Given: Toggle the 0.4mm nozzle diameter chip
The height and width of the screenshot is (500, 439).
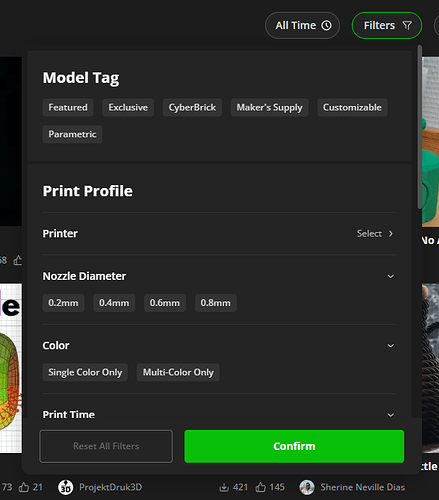Looking at the screenshot, I should click(114, 303).
